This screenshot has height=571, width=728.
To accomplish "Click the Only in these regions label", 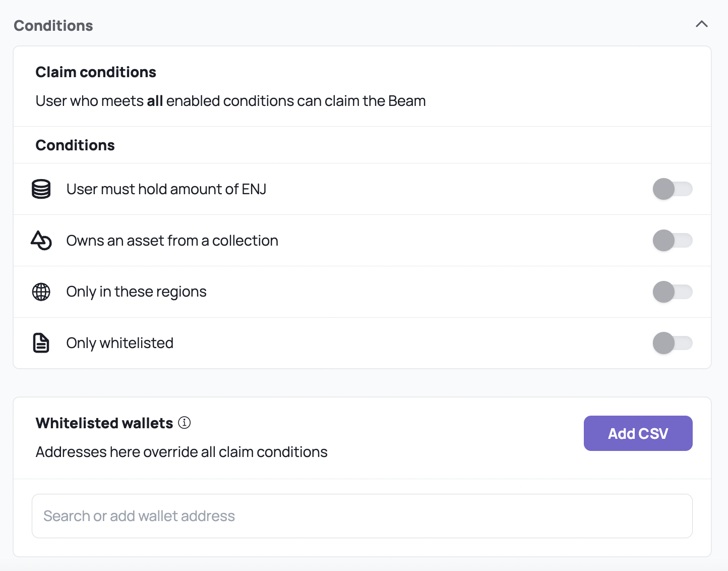I will pos(137,292).
